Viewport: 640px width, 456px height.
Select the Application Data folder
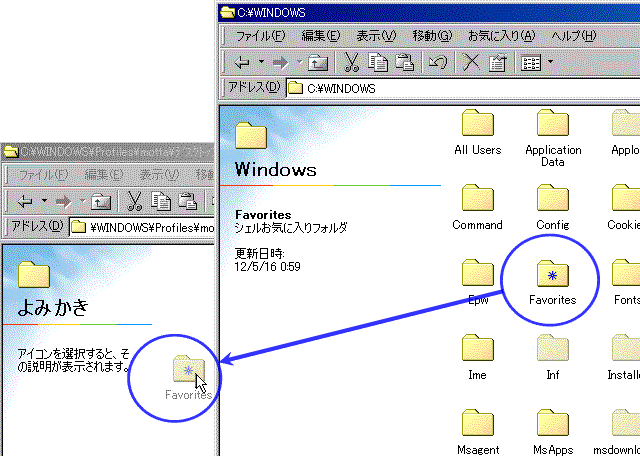(x=553, y=138)
